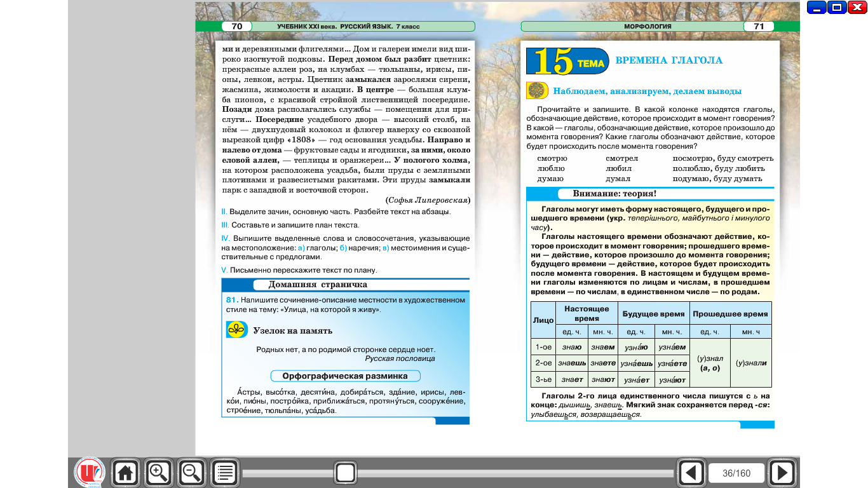Click the table cell (у)знали
Image resolution: width=868 pixels, height=488 pixels.
tap(751, 363)
